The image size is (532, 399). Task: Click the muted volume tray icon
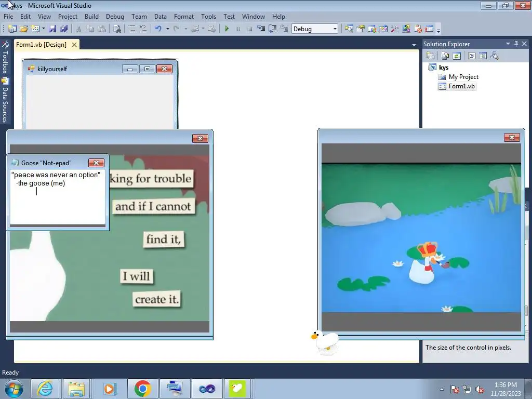[480, 389]
